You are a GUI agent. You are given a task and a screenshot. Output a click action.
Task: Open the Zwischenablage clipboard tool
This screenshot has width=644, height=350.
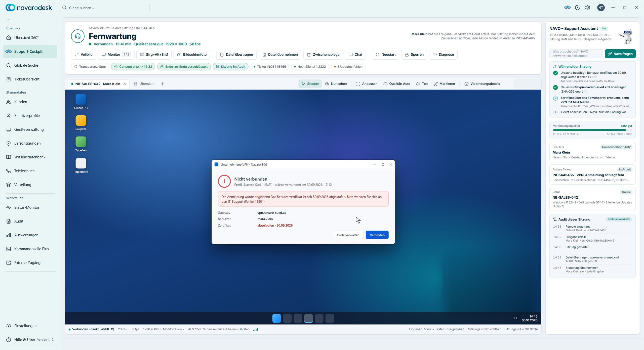pyautogui.click(x=323, y=55)
